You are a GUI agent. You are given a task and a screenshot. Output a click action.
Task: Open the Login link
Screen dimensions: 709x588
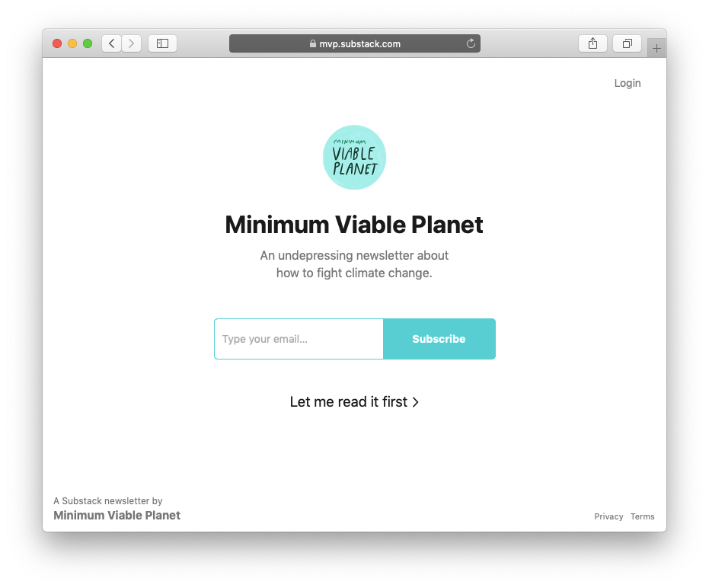[x=628, y=83]
